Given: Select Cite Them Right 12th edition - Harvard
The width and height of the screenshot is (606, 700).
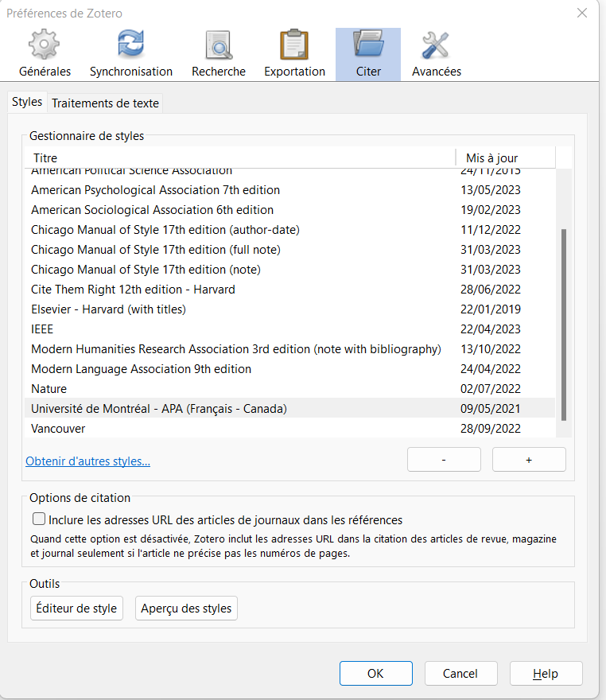Looking at the screenshot, I should 290,290.
